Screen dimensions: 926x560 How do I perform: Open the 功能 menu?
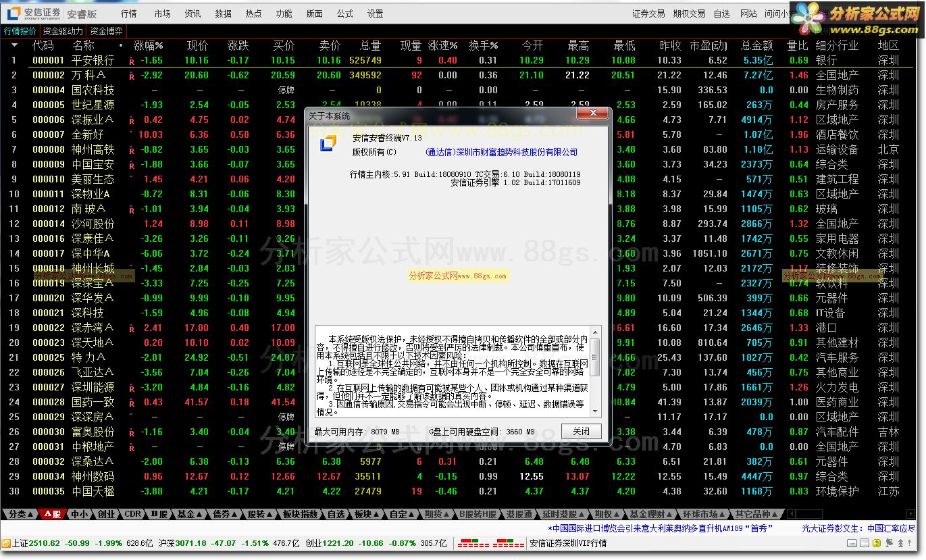284,14
